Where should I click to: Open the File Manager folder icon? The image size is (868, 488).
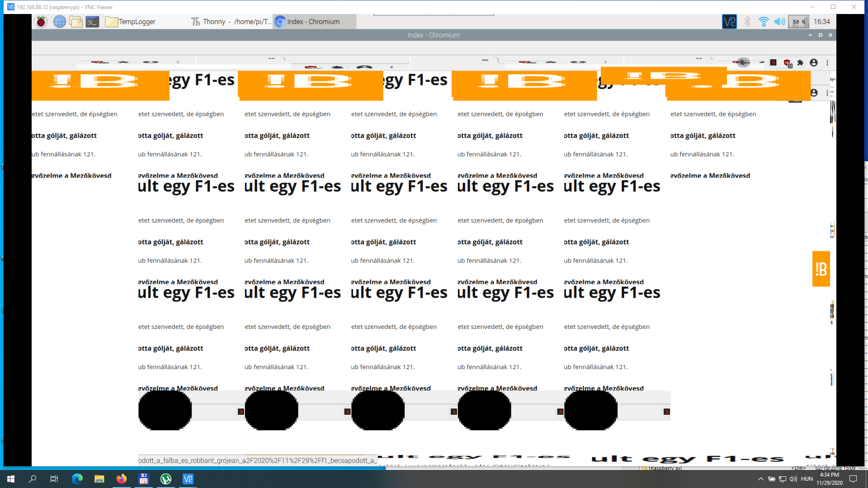point(76,22)
